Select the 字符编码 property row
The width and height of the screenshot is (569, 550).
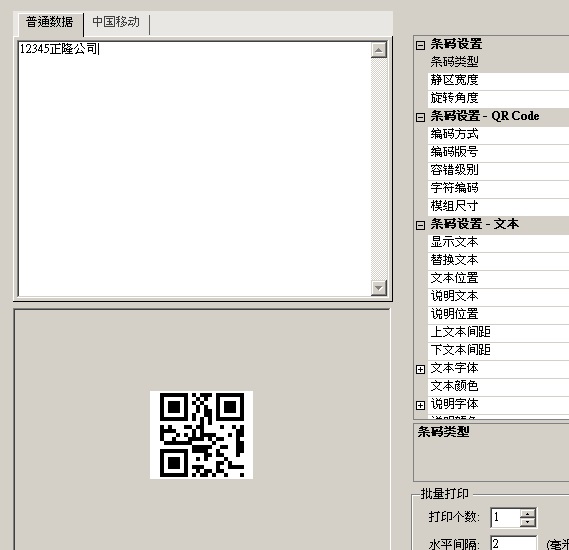[x=499, y=188]
